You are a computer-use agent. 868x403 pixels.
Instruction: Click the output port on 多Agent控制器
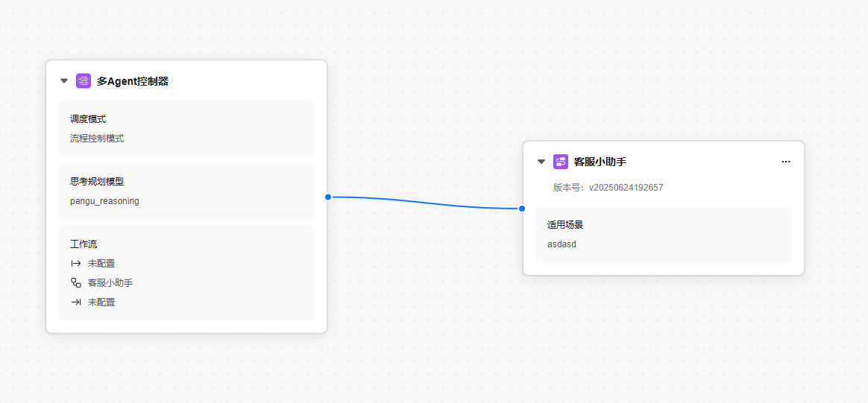pos(328,197)
